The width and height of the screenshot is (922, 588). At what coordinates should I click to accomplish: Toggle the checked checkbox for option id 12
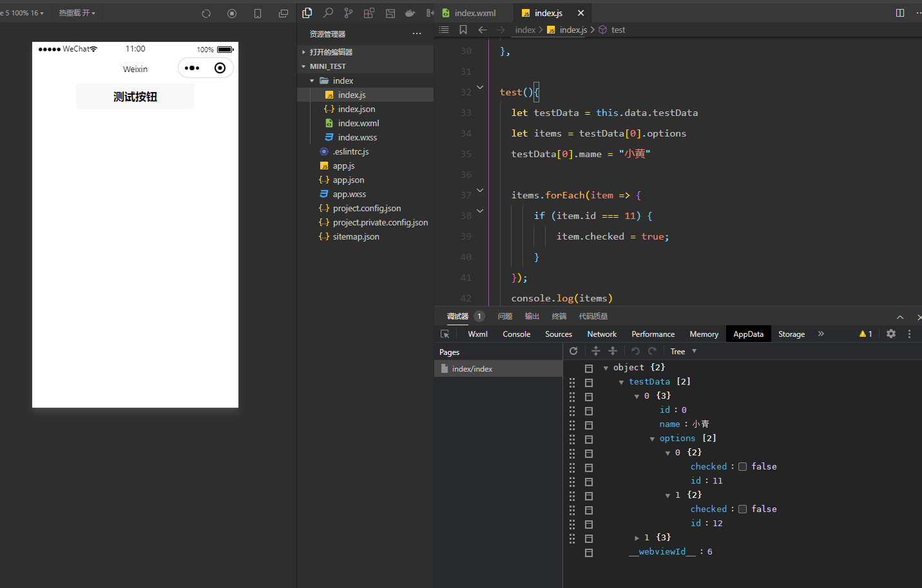742,509
